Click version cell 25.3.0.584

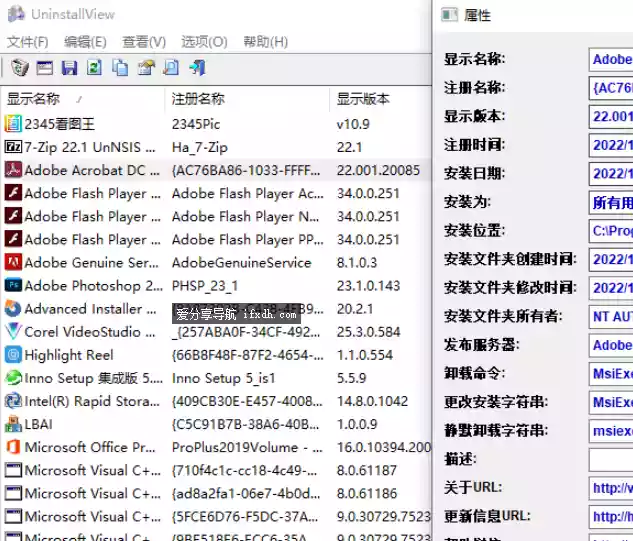(369, 332)
